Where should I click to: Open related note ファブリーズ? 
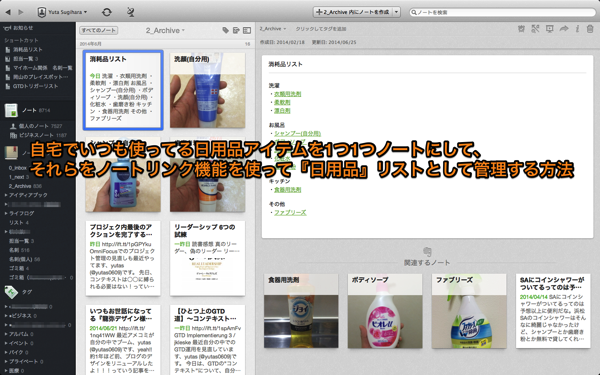pyautogui.click(x=469, y=311)
